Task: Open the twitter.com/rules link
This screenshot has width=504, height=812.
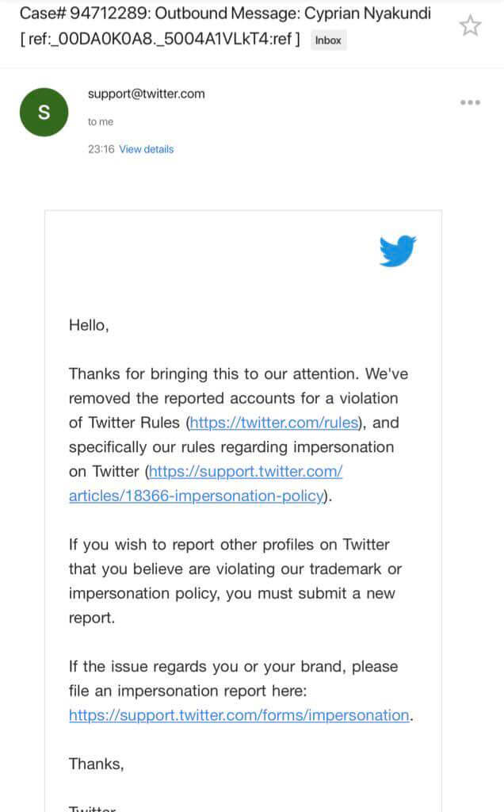Action: 274,423
